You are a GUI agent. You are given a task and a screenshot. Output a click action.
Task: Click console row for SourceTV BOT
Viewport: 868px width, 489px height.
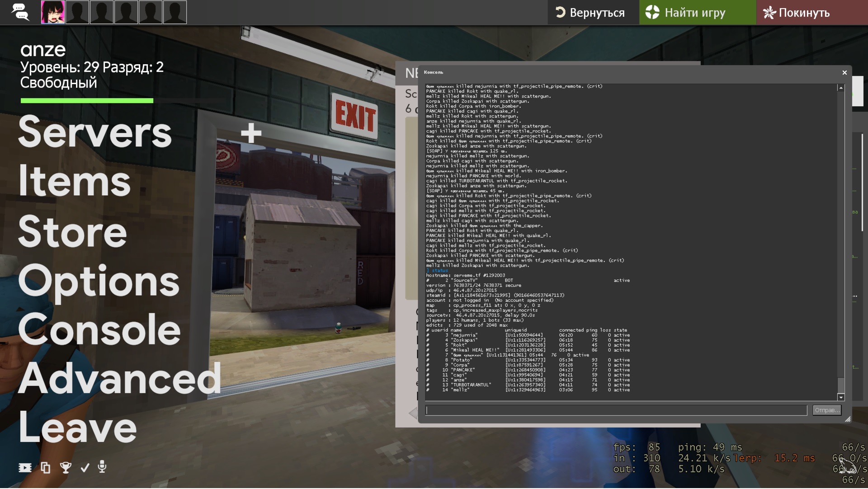[528, 280]
